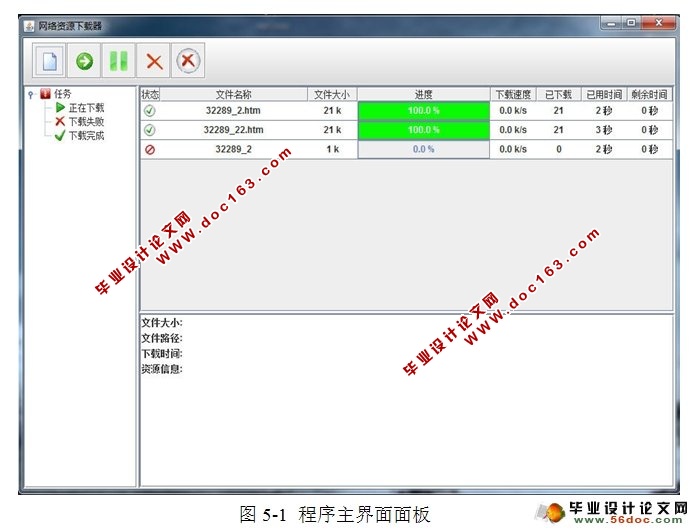Maximize the 网络资源下载器 window
The height and width of the screenshot is (530, 698).
[x=631, y=23]
